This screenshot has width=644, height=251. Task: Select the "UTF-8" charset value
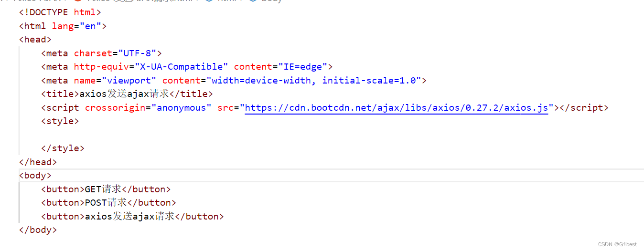click(x=137, y=53)
